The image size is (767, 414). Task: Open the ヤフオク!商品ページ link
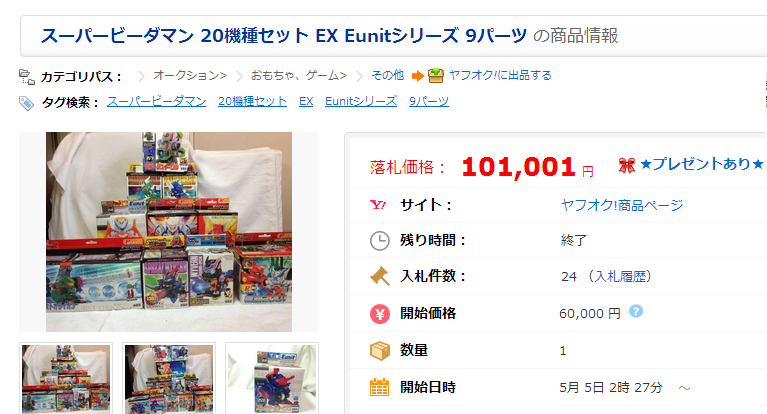pos(622,205)
